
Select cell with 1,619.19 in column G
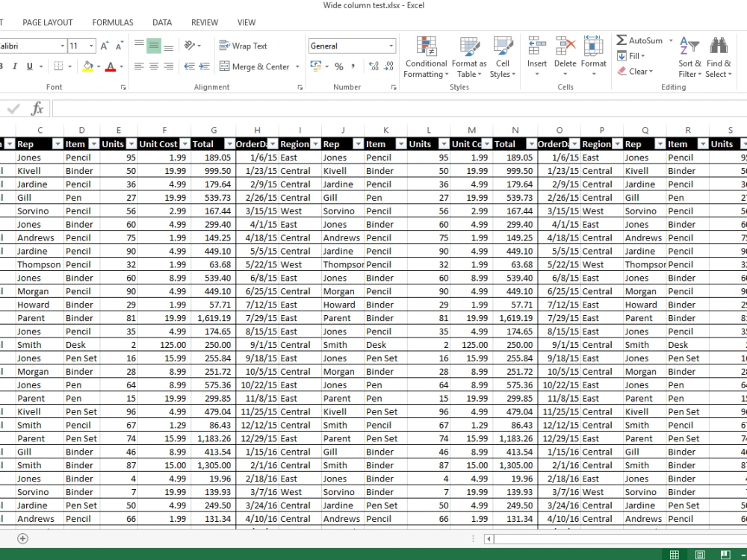tap(214, 318)
